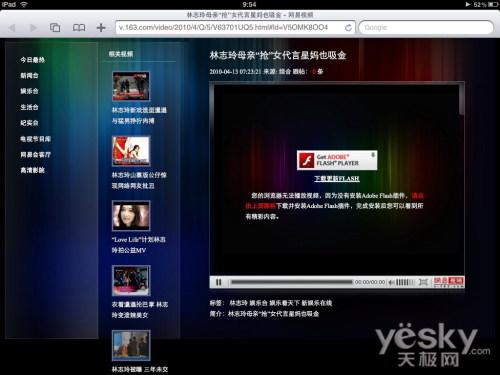This screenshot has height=375, width=500.
Task: Click the video progress seek bar
Action: click(x=292, y=282)
